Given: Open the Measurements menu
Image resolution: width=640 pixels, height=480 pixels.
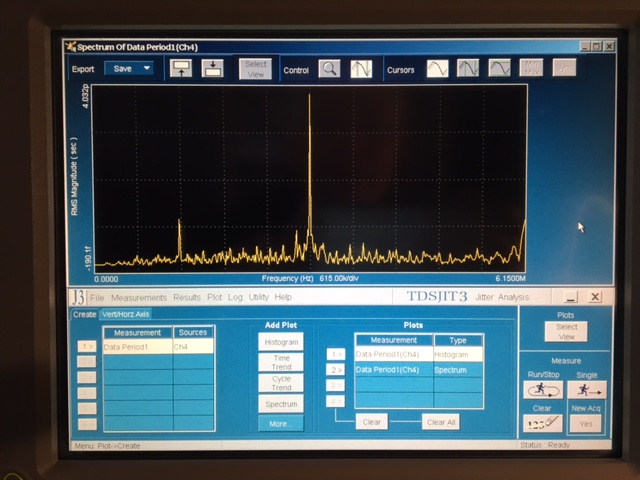Looking at the screenshot, I should (x=139, y=298).
